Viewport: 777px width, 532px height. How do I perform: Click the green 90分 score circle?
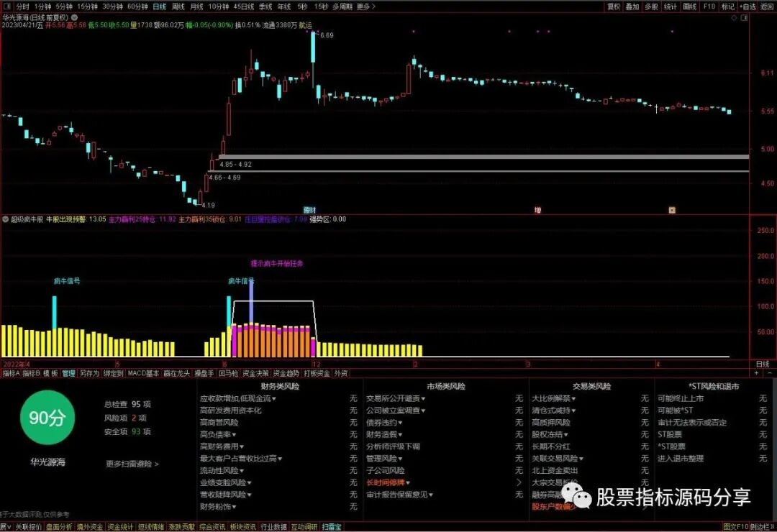coord(47,418)
